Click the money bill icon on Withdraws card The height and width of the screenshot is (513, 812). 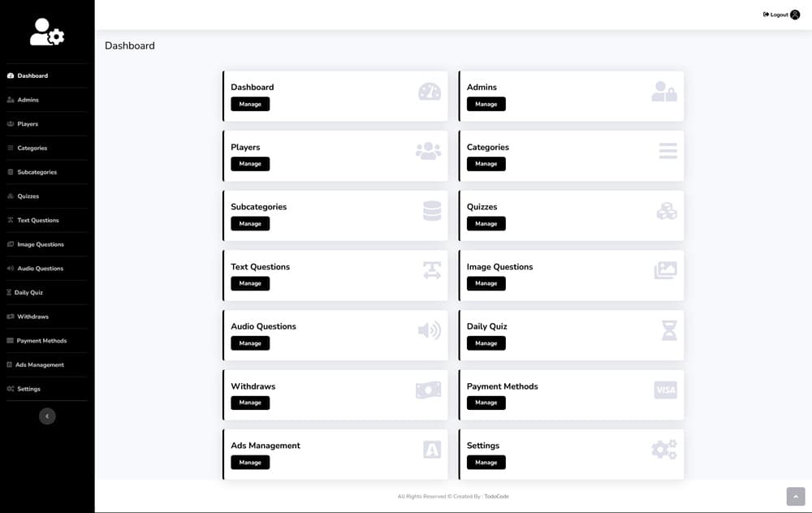point(428,390)
